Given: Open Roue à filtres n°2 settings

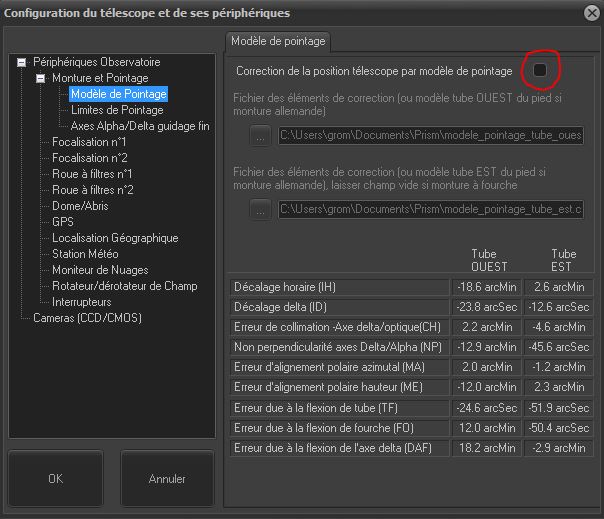Looking at the screenshot, I should [x=93, y=190].
